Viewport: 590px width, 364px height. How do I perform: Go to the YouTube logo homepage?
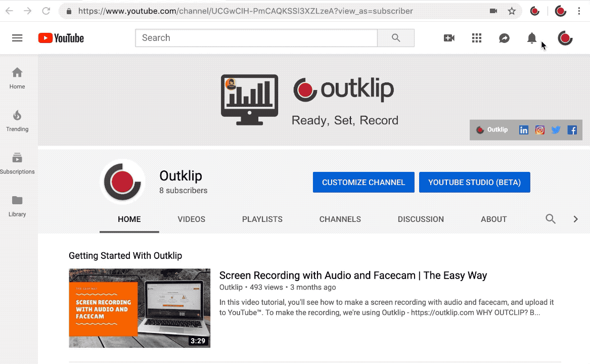click(x=61, y=38)
